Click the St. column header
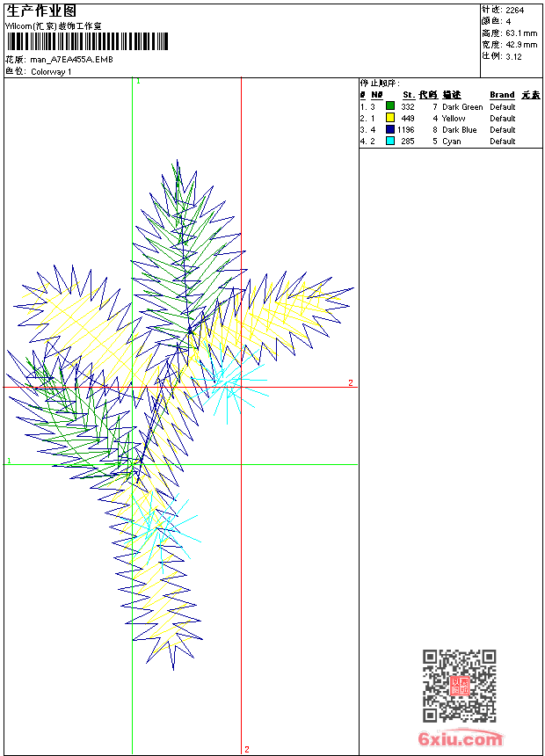545x756 pixels. point(409,95)
